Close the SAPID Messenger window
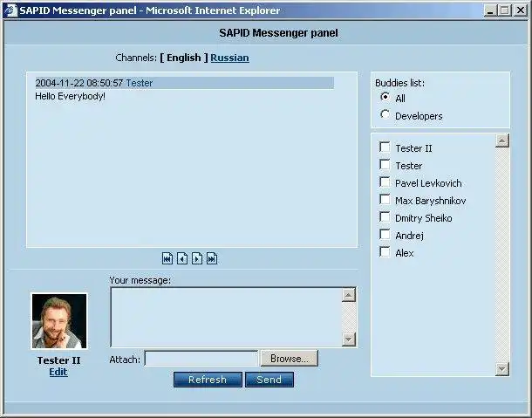The width and height of the screenshot is (532, 418). pos(521,10)
